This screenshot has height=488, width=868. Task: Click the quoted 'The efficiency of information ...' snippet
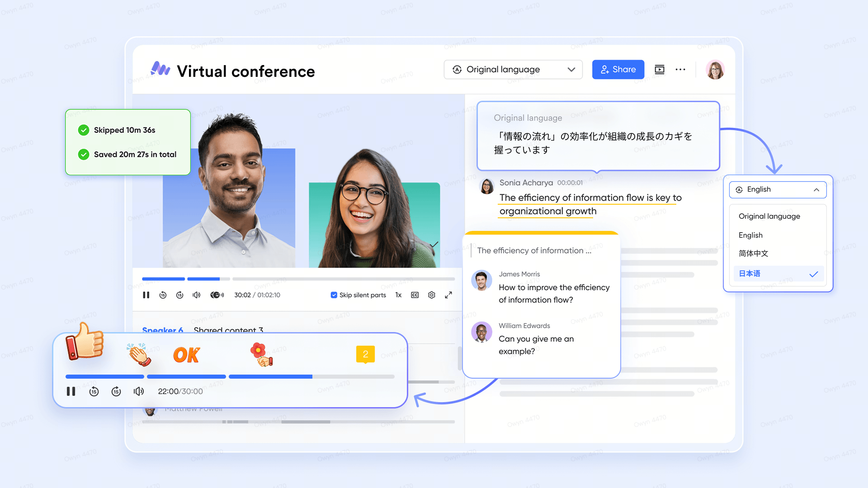point(534,250)
